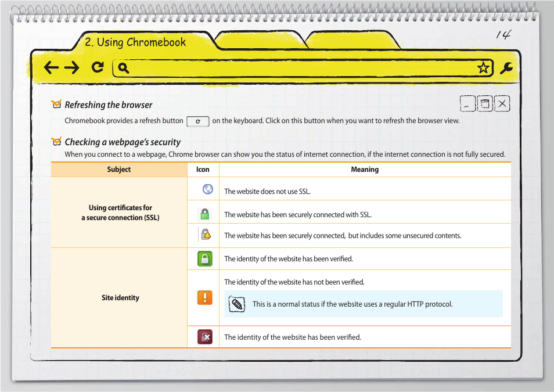The height and width of the screenshot is (392, 554).
Task: Click the page number 14
Action: [503, 34]
